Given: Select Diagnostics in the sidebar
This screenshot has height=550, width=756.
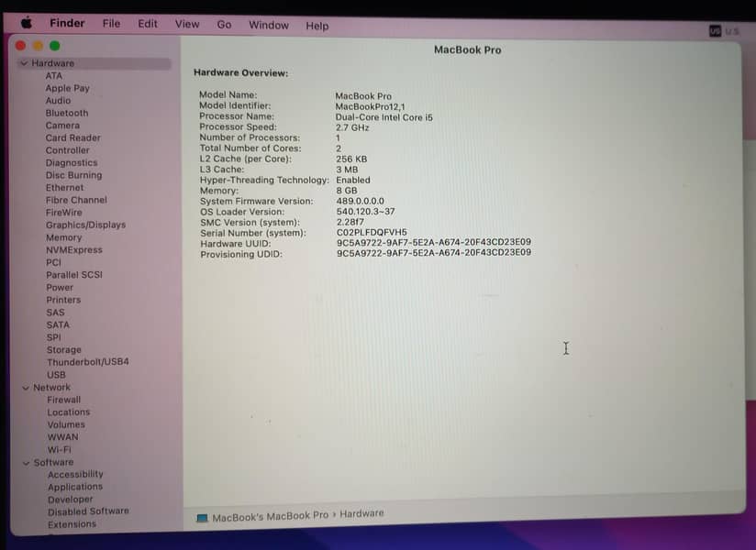Looking at the screenshot, I should (72, 163).
